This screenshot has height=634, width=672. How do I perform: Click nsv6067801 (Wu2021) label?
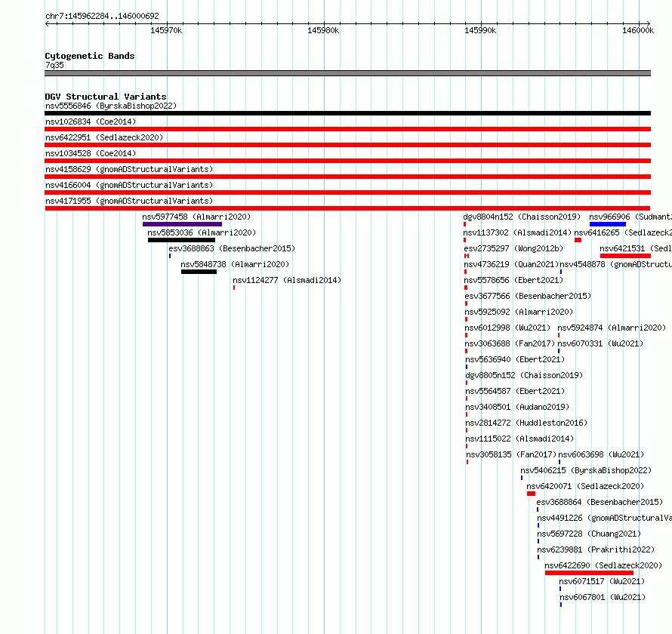603,597
